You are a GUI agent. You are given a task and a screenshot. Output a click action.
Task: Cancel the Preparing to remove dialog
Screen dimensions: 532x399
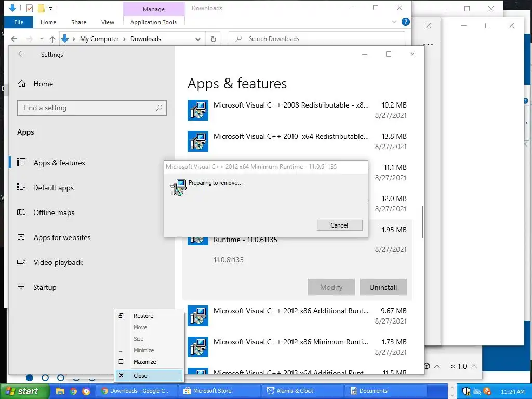pos(339,225)
